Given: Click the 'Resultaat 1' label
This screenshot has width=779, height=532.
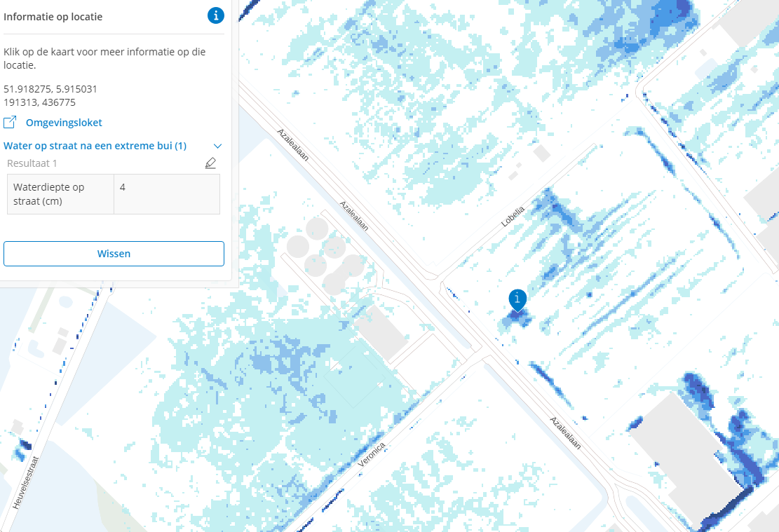Looking at the screenshot, I should tap(32, 163).
